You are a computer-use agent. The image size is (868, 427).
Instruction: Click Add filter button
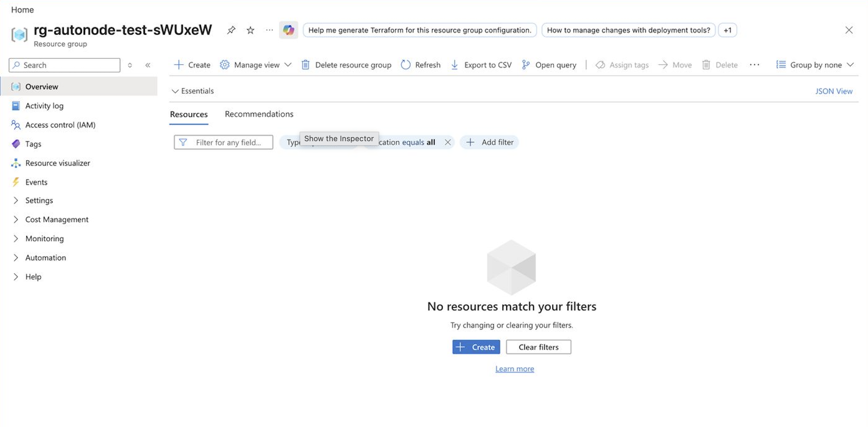(489, 142)
